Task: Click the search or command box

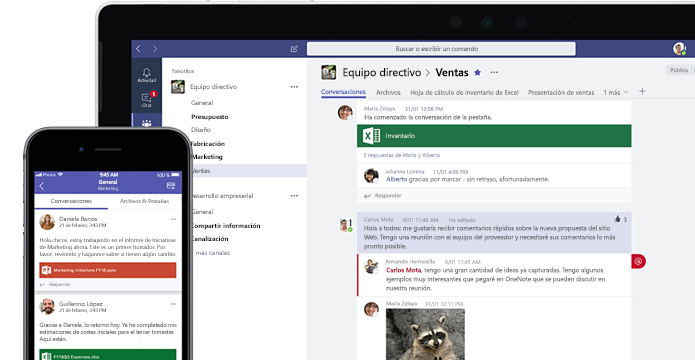Action: [441, 49]
